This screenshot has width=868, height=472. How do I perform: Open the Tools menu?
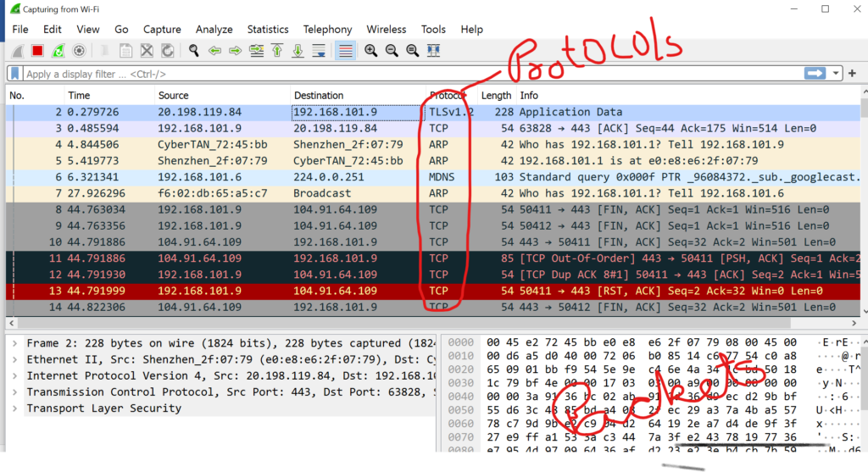pos(433,30)
